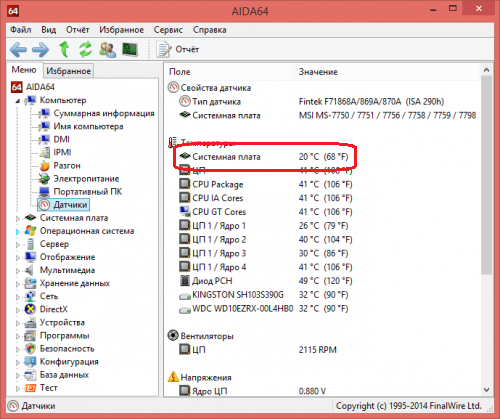Open the green monitor diagnostics icon
Screen dimensions: 500x419
130,49
